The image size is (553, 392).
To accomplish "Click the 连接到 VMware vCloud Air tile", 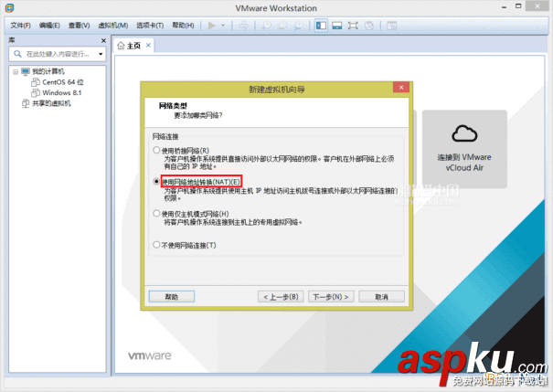I will point(464,149).
